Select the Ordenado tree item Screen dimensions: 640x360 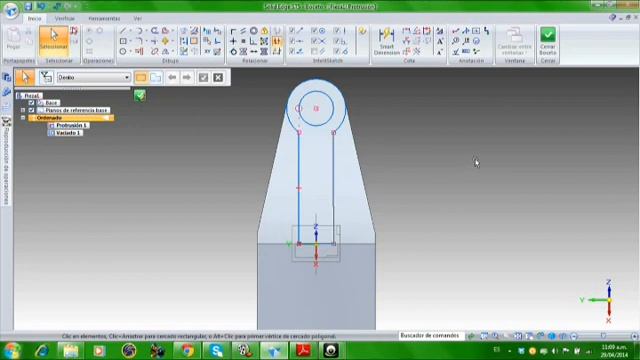point(71,118)
